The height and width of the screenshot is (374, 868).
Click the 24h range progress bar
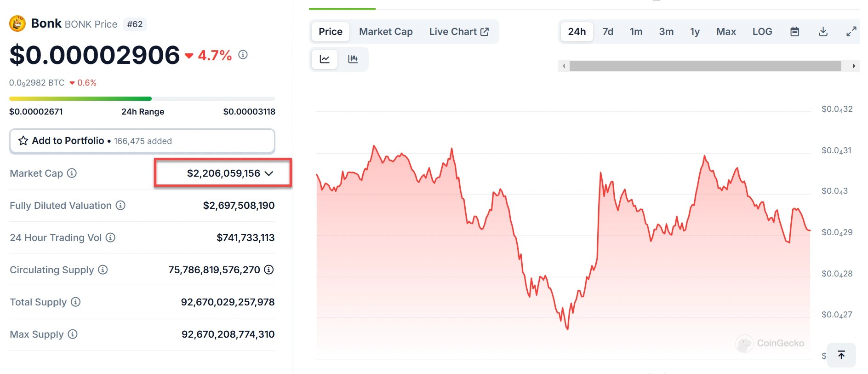tap(142, 98)
